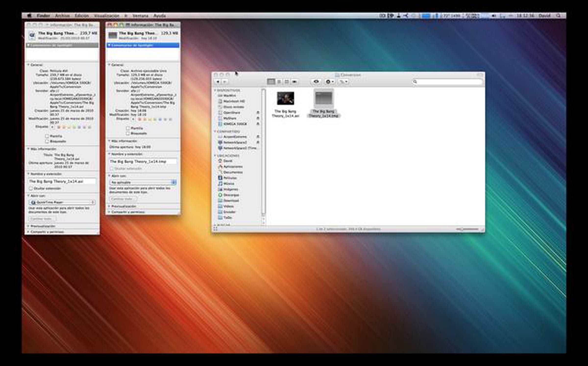Viewport: 588px width, 366px height.
Task: Check Bloqueado in the left info window
Action: 47,141
